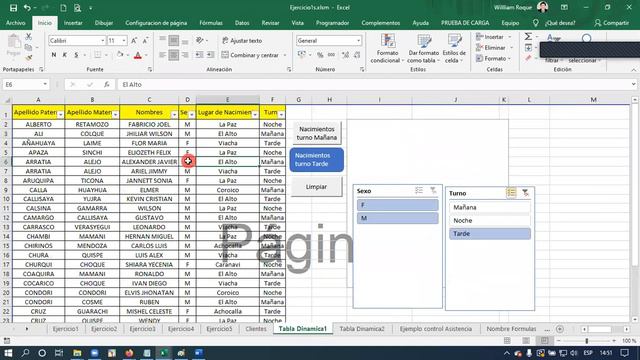
Task: Center text horizontally
Action: click(173, 55)
